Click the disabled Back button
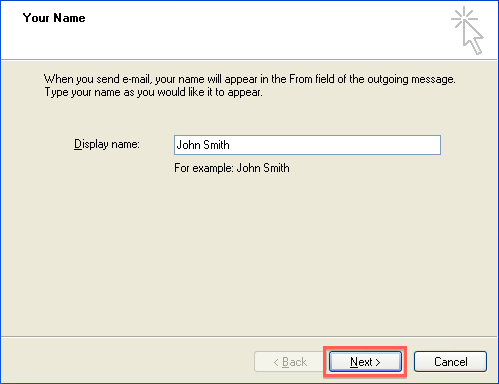499x384 pixels. pyautogui.click(x=289, y=362)
